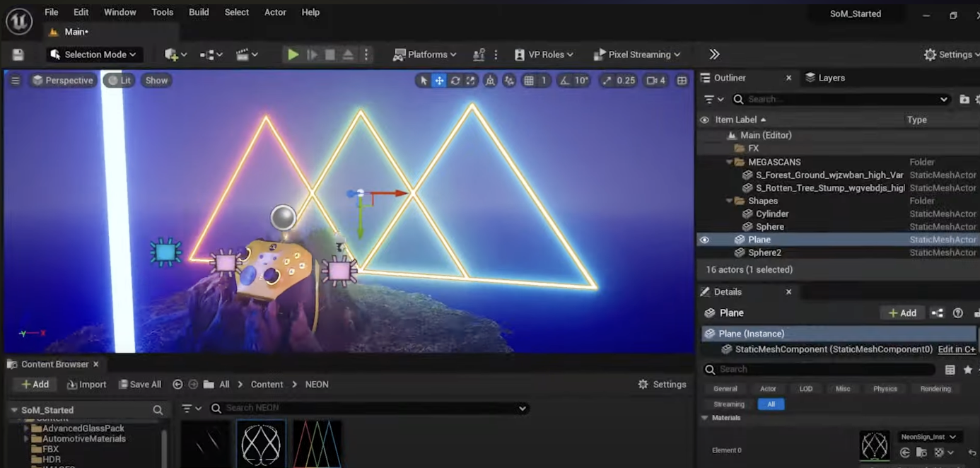
Task: Select the Cylinder actor in Outliner
Action: (x=772, y=213)
